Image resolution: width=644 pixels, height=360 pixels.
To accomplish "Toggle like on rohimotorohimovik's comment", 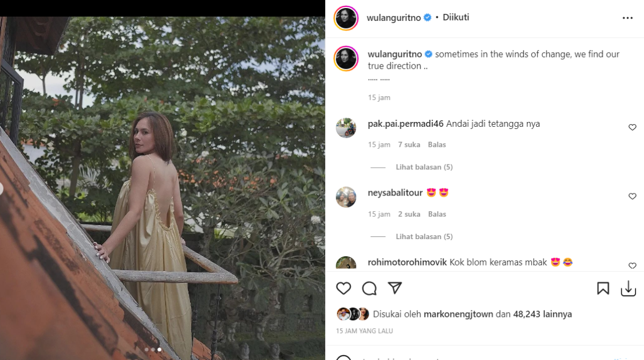I will pos(632,265).
